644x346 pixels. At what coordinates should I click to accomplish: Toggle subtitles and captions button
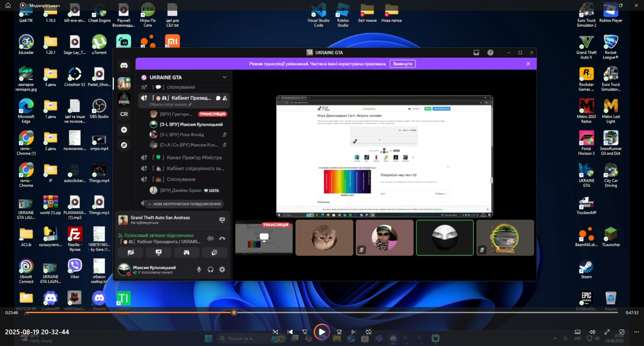(578, 332)
